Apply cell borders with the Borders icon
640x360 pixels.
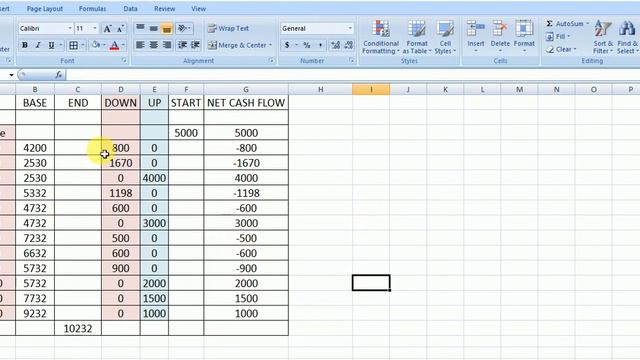pyautogui.click(x=73, y=45)
